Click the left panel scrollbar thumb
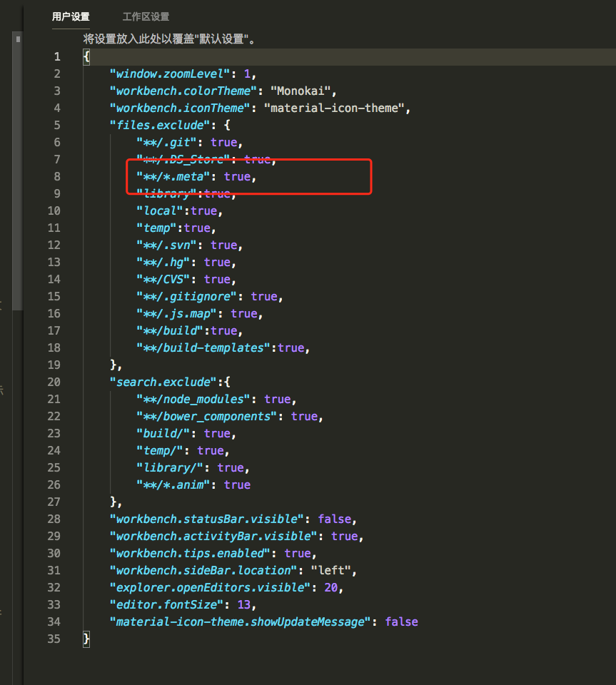The height and width of the screenshot is (685, 616). coord(19,171)
